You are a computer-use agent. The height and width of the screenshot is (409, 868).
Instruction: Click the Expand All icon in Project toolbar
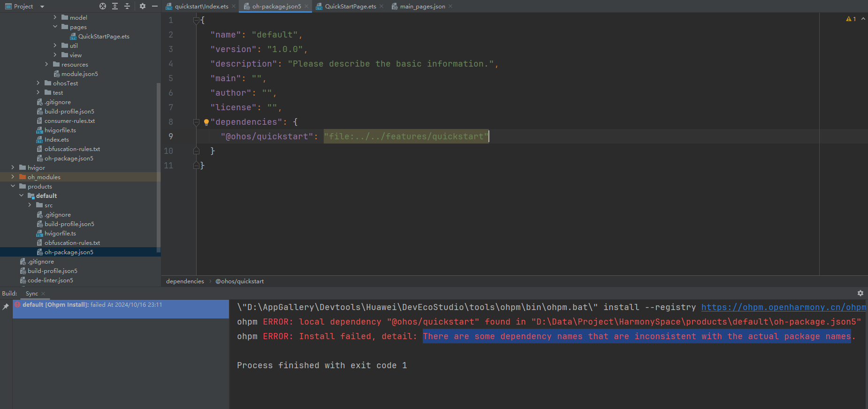tap(115, 6)
